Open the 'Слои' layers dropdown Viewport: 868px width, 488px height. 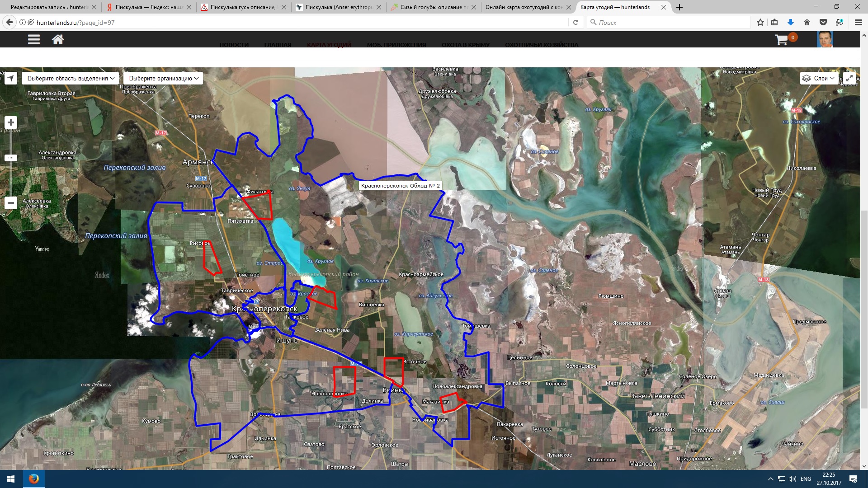click(819, 78)
